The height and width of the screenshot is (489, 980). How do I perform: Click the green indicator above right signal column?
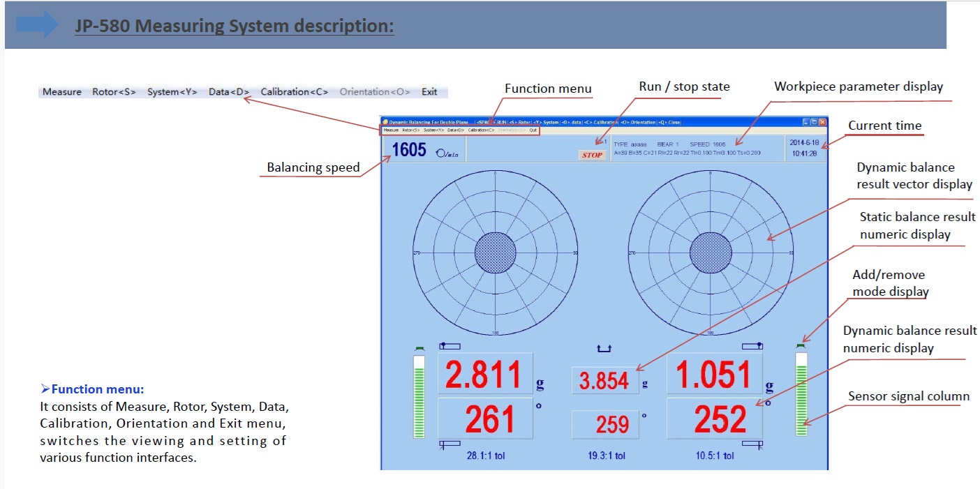pyautogui.click(x=801, y=346)
